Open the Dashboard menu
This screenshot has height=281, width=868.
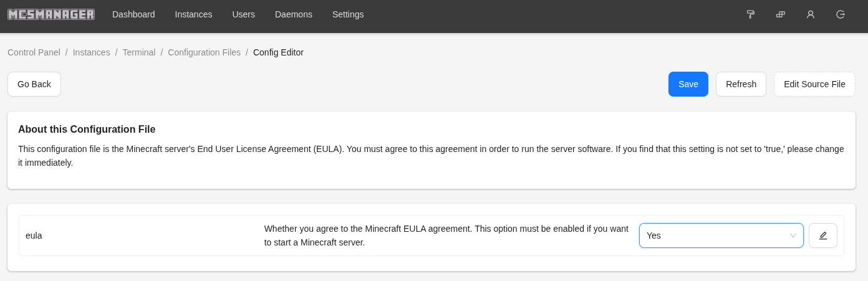(133, 14)
